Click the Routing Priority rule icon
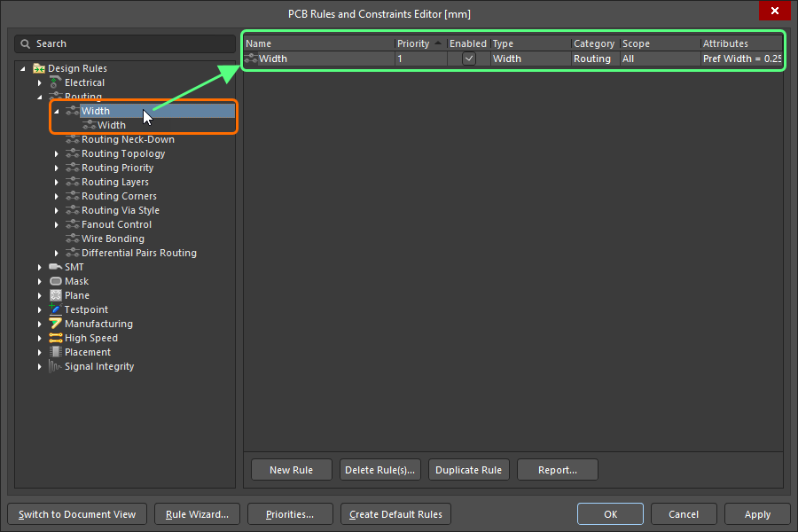Image resolution: width=798 pixels, height=532 pixels. (73, 168)
